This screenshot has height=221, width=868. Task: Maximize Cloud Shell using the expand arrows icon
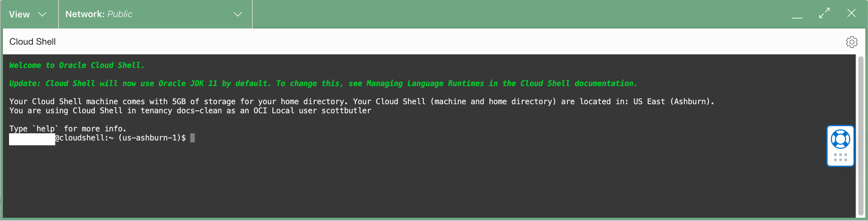tap(824, 14)
